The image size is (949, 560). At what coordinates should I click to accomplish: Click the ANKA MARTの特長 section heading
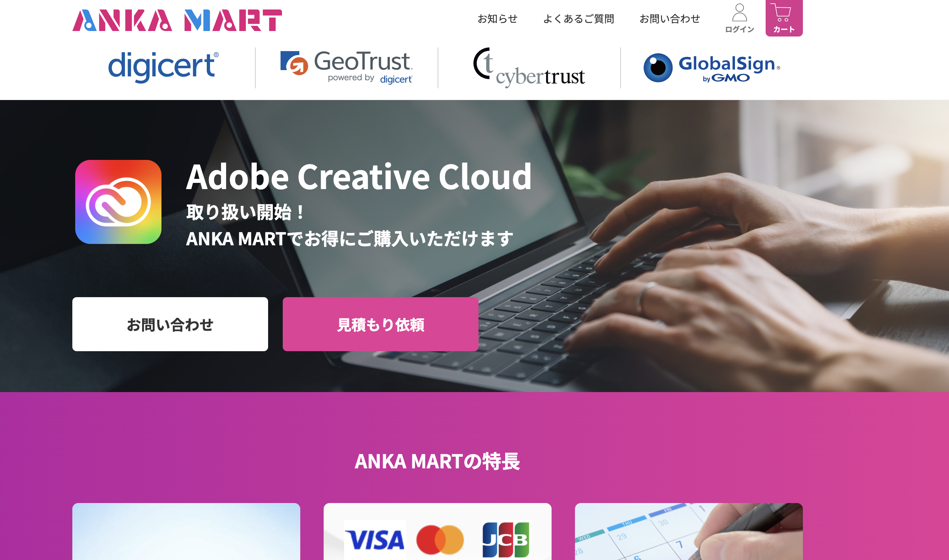coord(437,461)
